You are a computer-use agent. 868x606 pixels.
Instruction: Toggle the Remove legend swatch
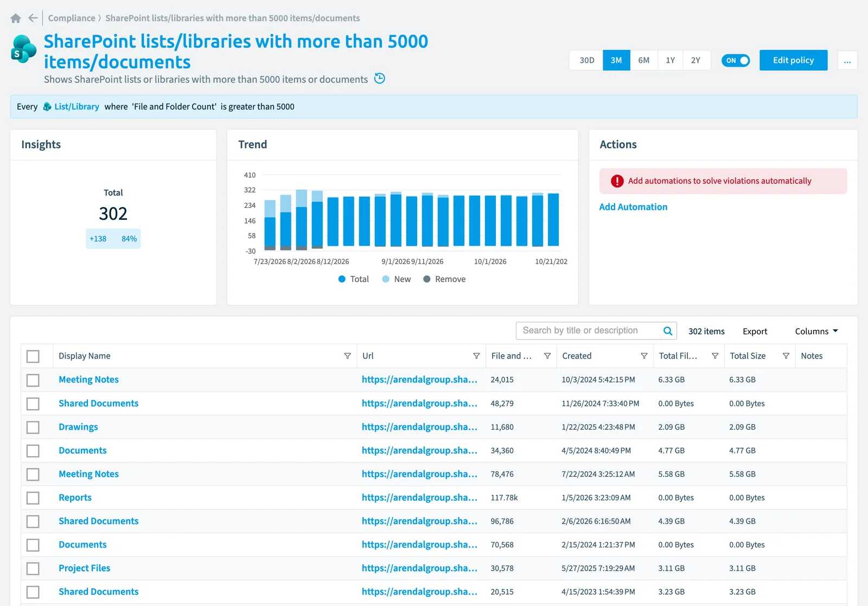[x=427, y=279]
